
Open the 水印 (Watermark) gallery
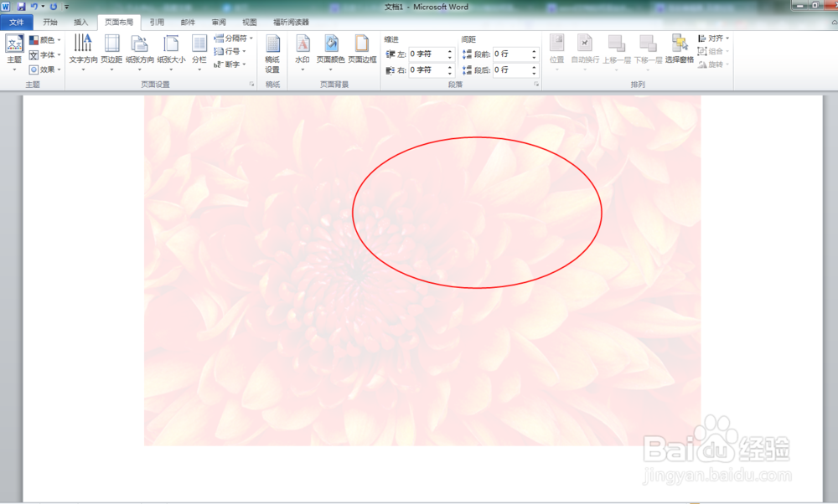303,53
